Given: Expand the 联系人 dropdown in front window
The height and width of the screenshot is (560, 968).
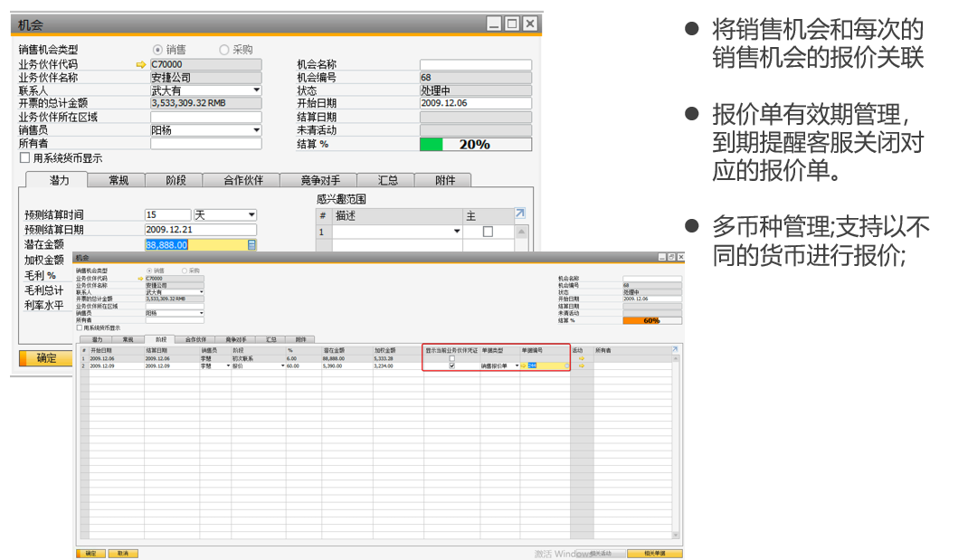Looking at the screenshot, I should (201, 292).
